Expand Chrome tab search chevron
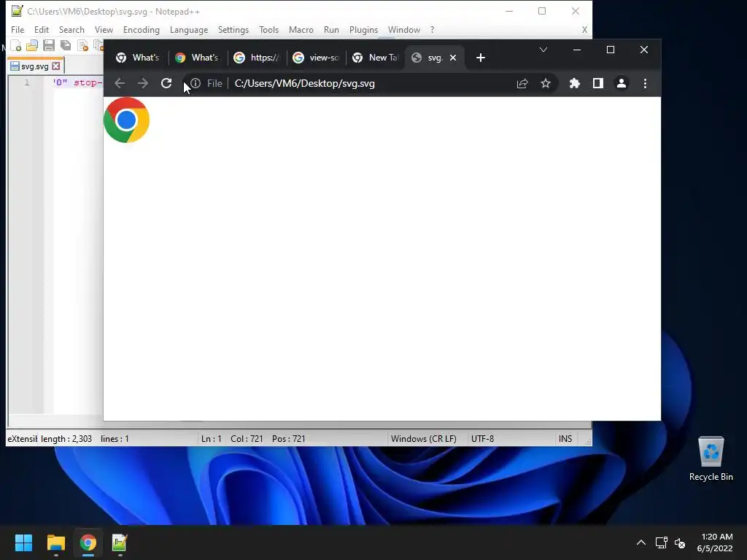Viewport: 747px width, 560px height. [x=543, y=50]
